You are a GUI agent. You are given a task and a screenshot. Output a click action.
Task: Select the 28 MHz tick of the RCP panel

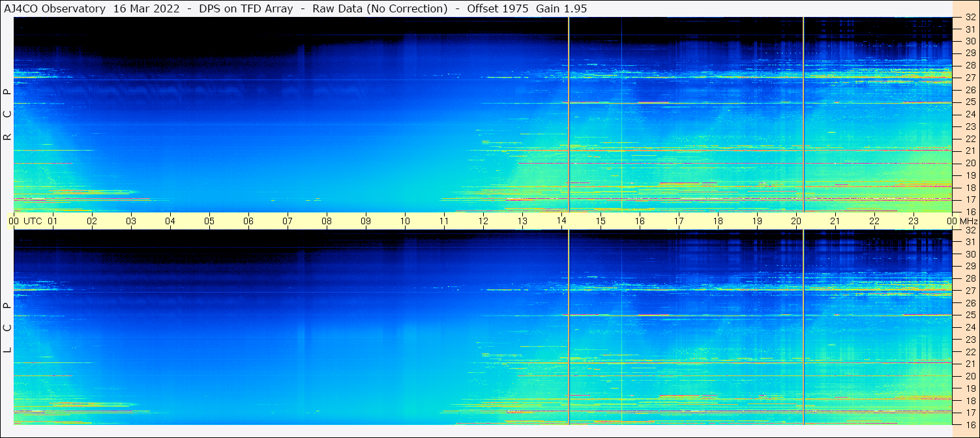coord(970,65)
